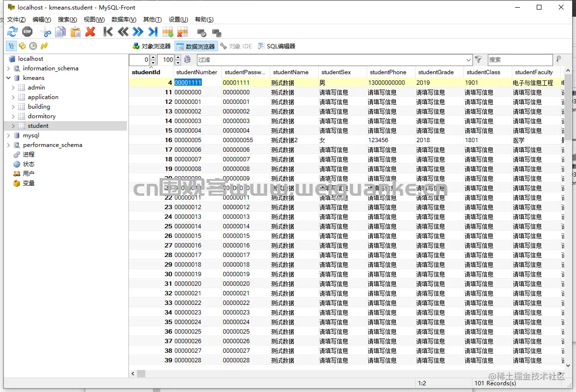Click the limit apply icon next to 100

click(x=187, y=60)
